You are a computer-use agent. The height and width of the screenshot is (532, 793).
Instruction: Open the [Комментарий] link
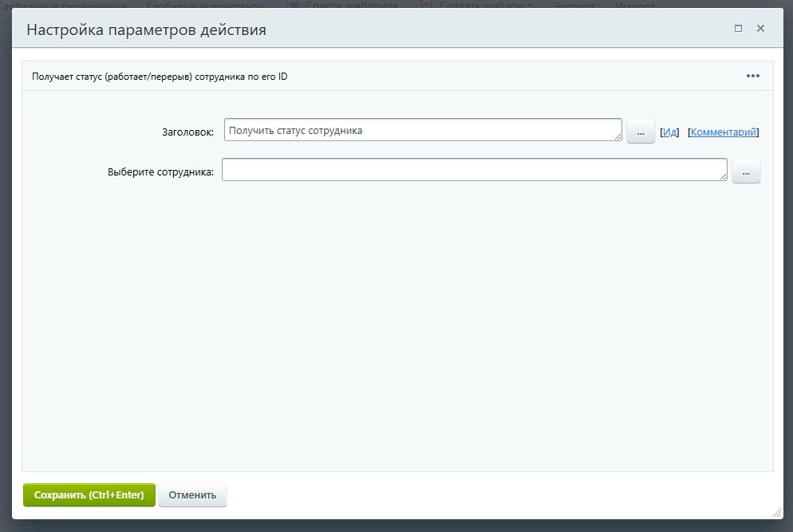point(724,132)
